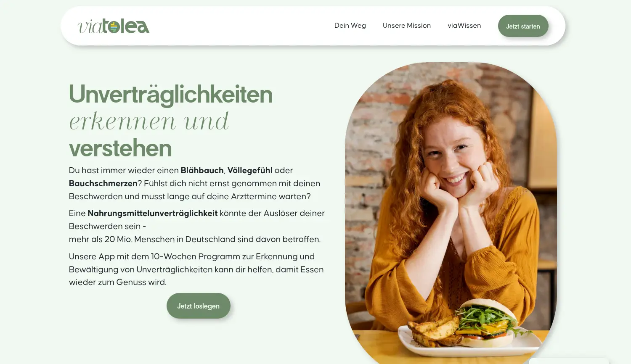The height and width of the screenshot is (364, 631).
Task: Click the viatolea logo in the header
Action: (114, 26)
